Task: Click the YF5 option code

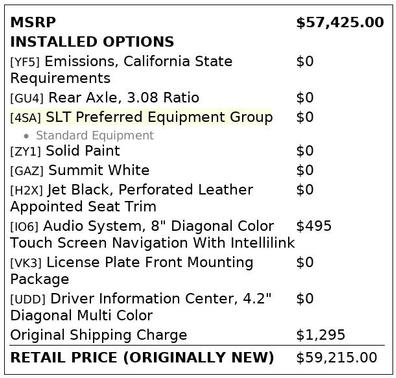Action: coord(25,62)
